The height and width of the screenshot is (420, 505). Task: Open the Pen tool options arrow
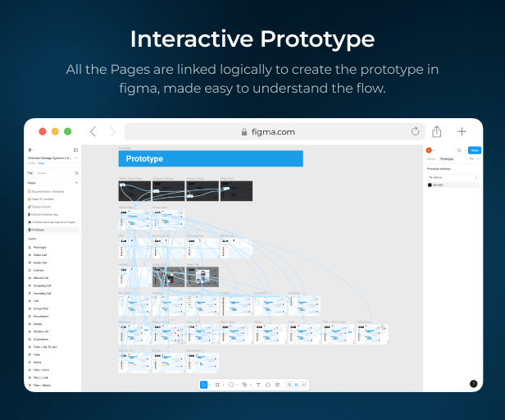[x=251, y=385]
